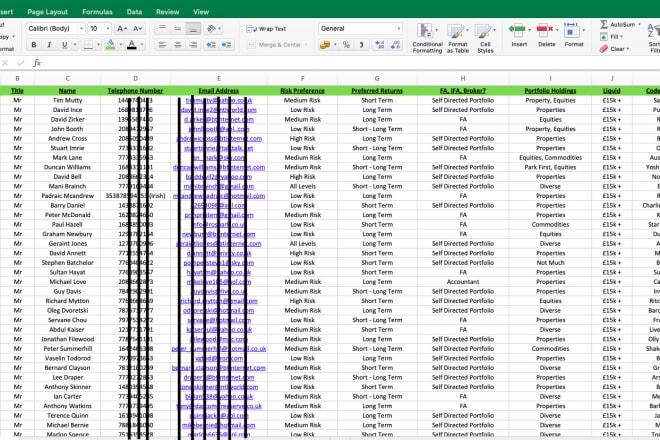
Task: Apply currency number format
Action: pyautogui.click(x=325, y=45)
